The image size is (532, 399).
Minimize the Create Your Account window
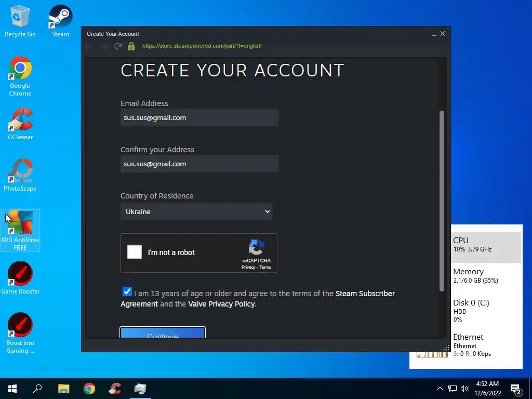click(434, 34)
